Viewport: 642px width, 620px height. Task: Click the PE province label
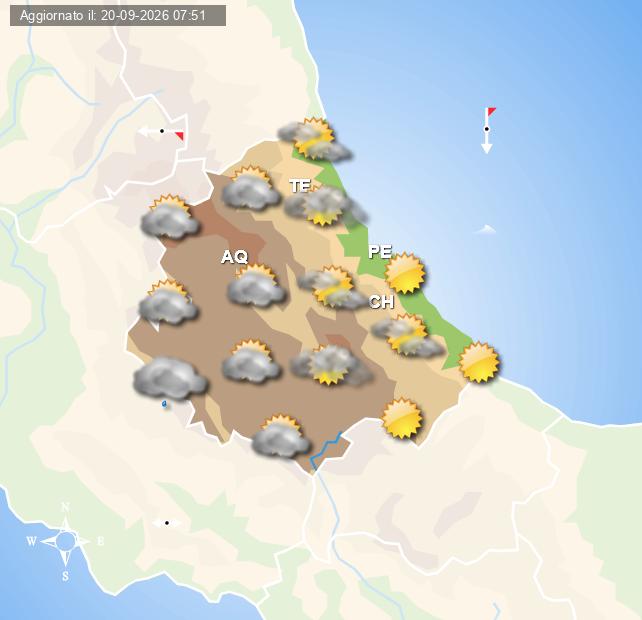[380, 251]
